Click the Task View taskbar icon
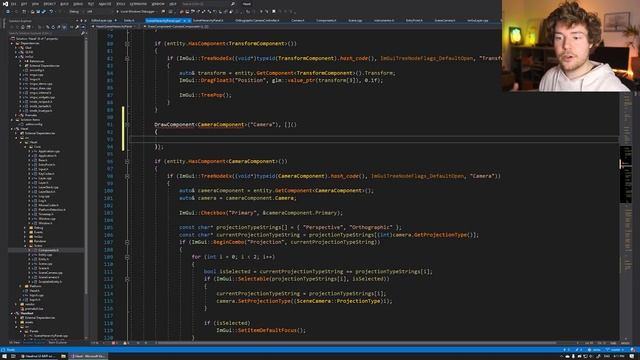The height and width of the screenshot is (360, 640). coord(13,356)
